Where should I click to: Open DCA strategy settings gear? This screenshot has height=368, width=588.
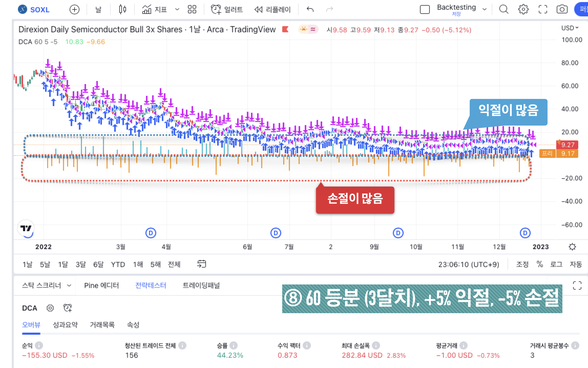50,308
